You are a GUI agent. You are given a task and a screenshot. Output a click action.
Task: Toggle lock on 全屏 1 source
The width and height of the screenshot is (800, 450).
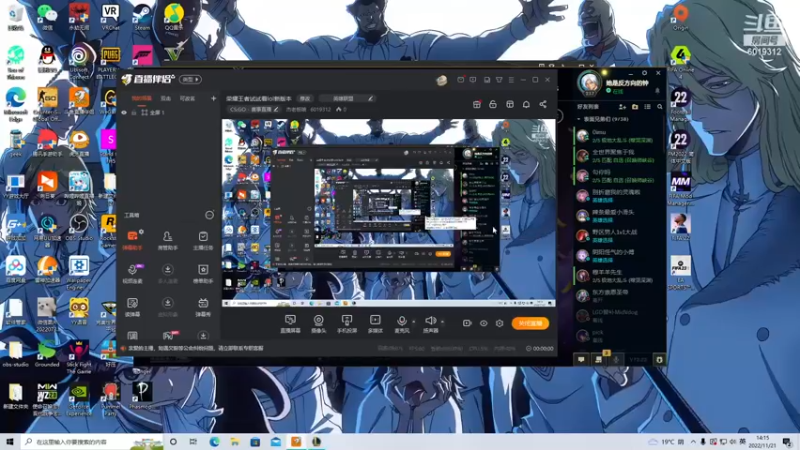134,112
